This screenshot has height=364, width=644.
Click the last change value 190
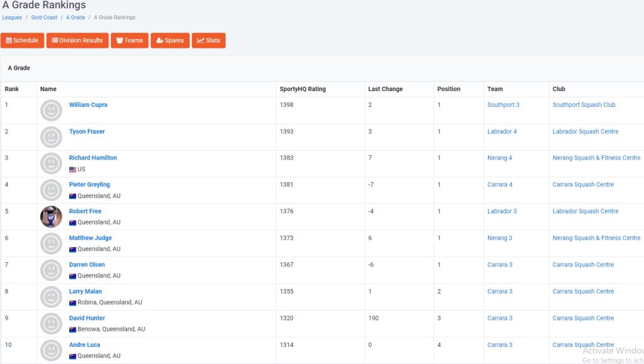pos(374,318)
